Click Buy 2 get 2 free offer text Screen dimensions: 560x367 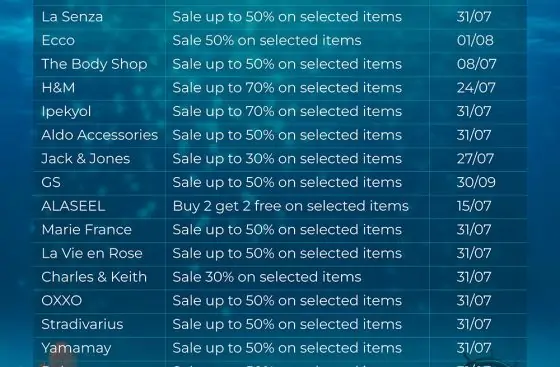pyautogui.click(x=290, y=206)
